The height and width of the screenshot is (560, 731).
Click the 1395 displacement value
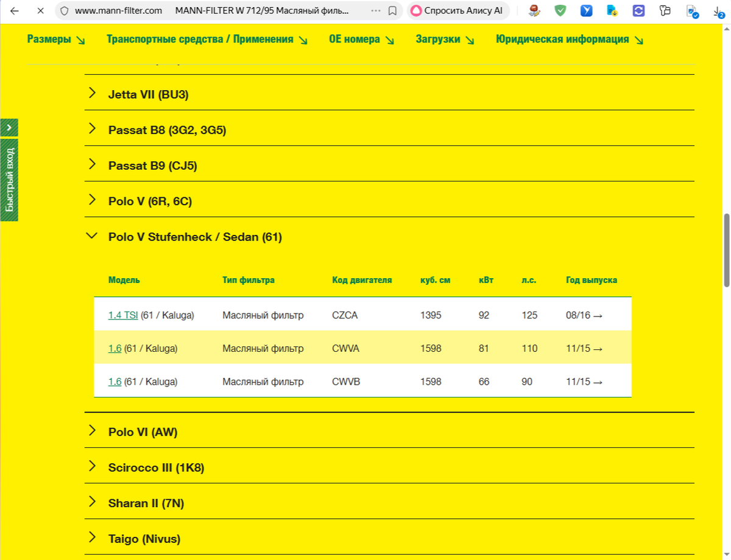pyautogui.click(x=431, y=315)
